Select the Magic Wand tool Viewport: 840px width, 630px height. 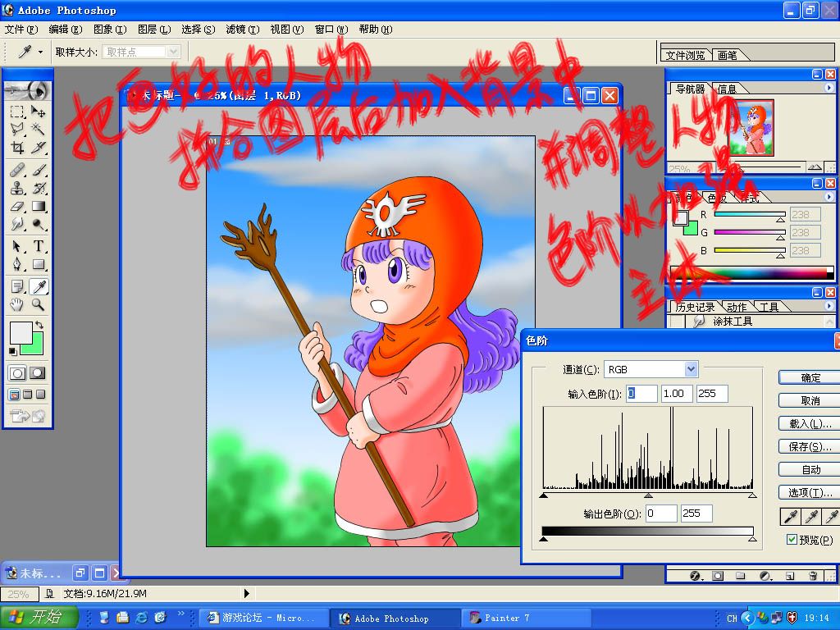38,129
